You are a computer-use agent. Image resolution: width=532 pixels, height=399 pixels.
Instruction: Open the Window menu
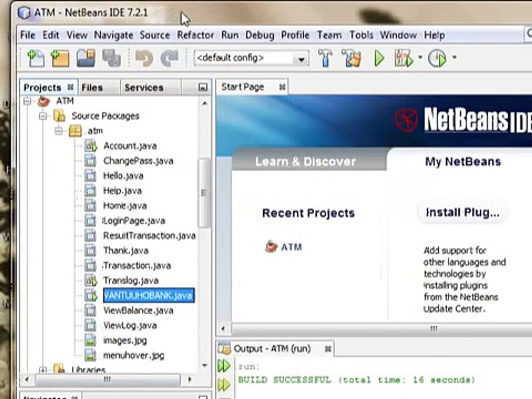(x=398, y=35)
